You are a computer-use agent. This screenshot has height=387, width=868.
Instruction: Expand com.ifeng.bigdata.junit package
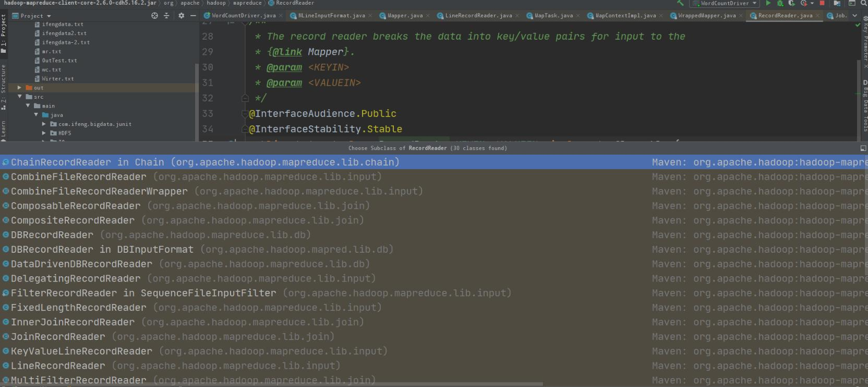point(44,124)
